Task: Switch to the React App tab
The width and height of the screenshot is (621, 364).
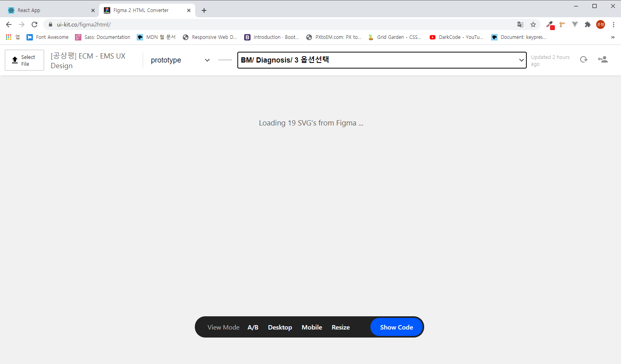Action: tap(48, 10)
